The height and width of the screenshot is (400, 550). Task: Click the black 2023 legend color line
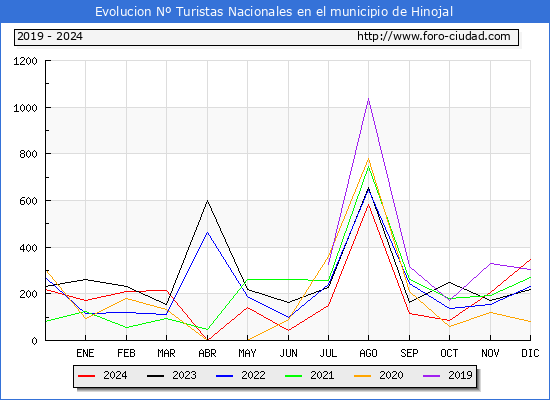pos(155,376)
